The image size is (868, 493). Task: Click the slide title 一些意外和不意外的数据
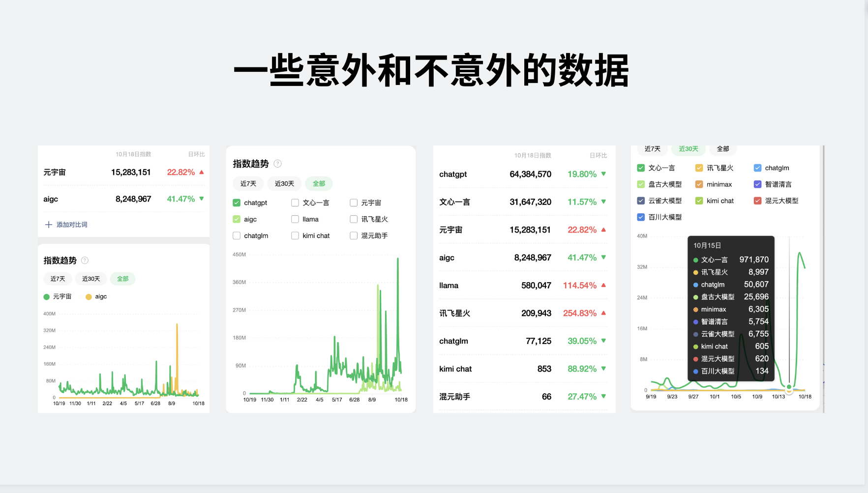pos(431,70)
